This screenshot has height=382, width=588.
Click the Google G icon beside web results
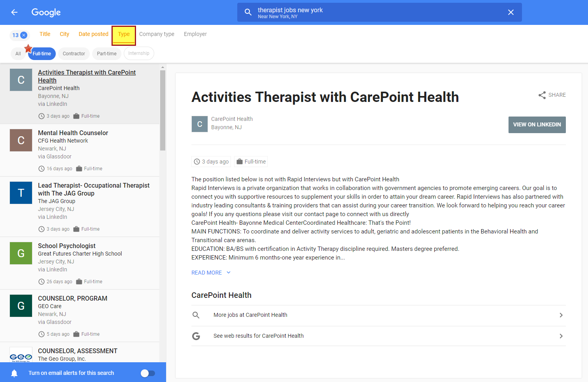[x=196, y=336]
